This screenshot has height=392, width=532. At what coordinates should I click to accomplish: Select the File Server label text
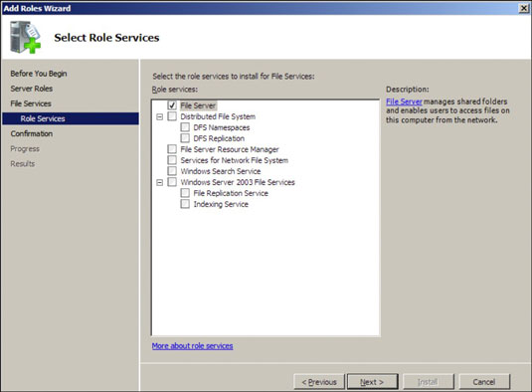tap(198, 105)
